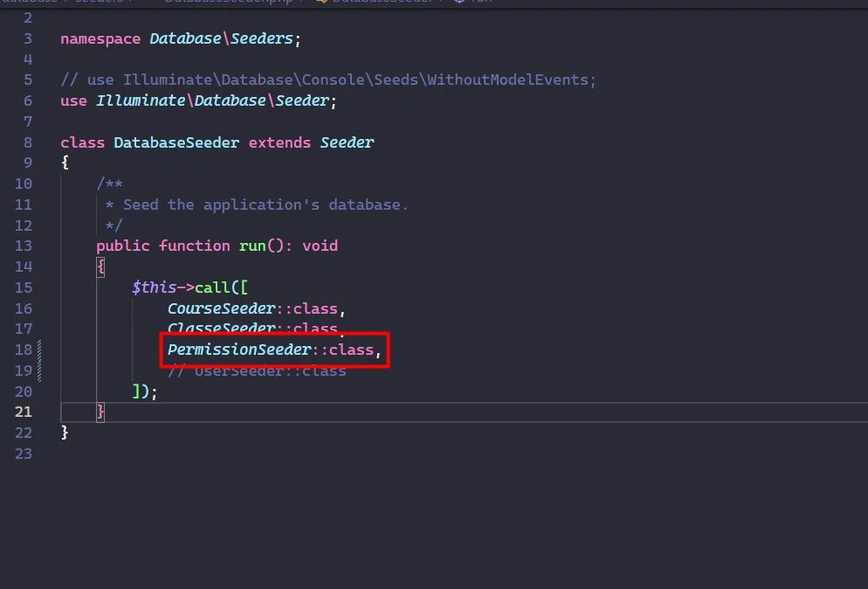Viewport: 868px width, 589px height.
Task: Click line number 21 in the gutter
Action: 24,412
